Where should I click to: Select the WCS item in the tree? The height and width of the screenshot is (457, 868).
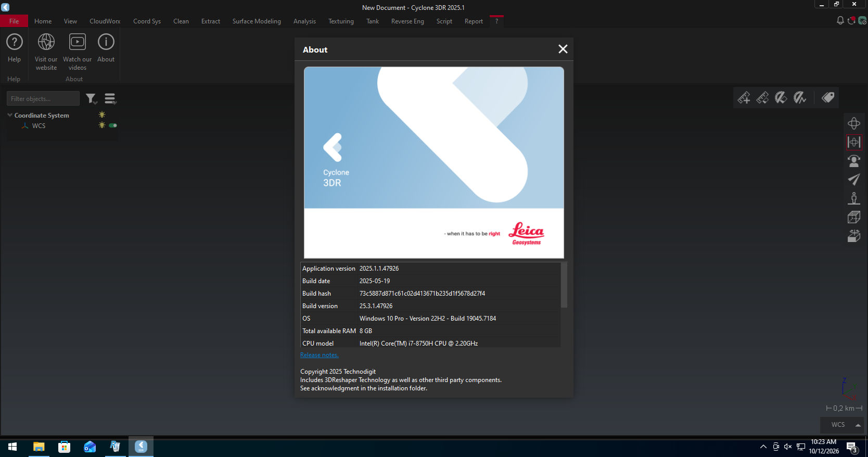point(39,126)
